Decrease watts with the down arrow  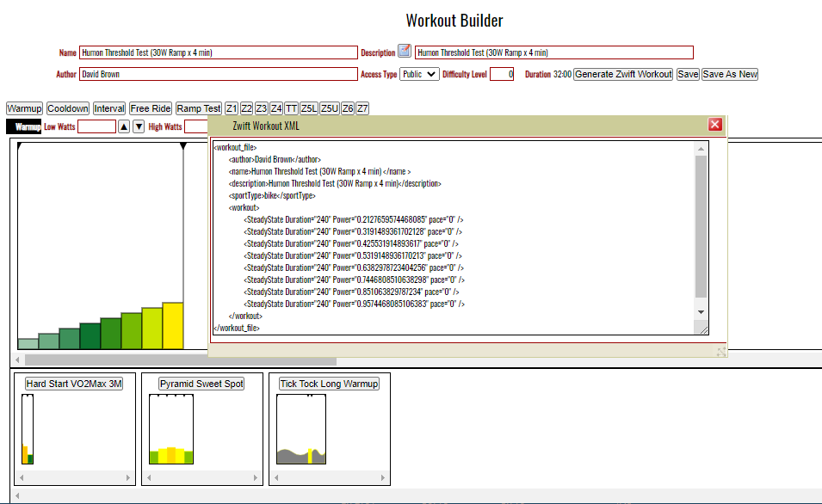(139, 127)
